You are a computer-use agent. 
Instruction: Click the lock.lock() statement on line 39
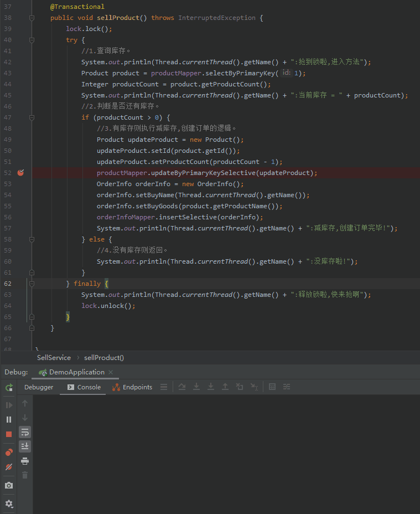(89, 29)
